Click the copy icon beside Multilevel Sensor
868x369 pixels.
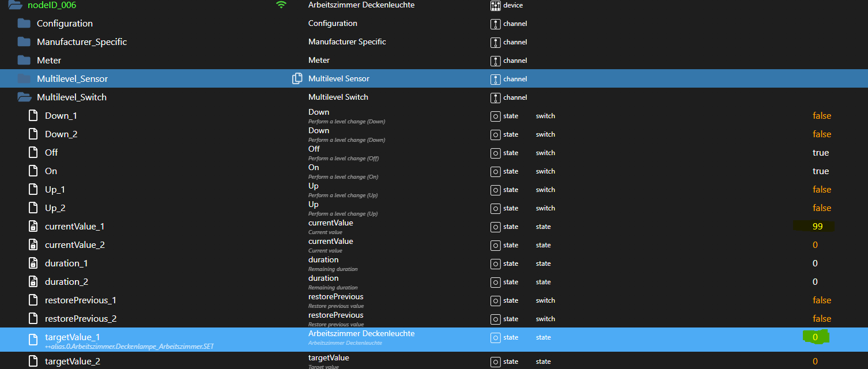[297, 78]
